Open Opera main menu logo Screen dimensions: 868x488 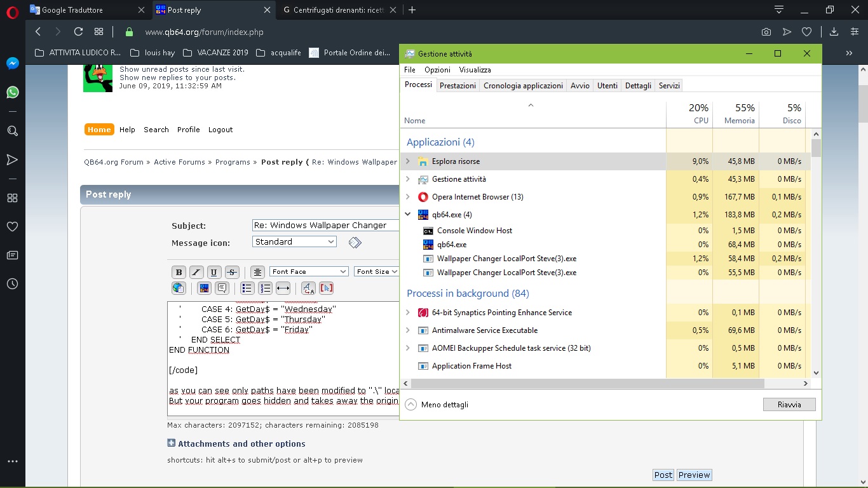pyautogui.click(x=12, y=11)
